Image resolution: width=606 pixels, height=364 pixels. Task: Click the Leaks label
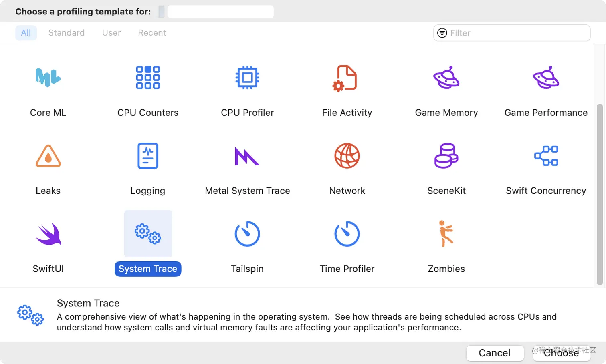(x=48, y=191)
